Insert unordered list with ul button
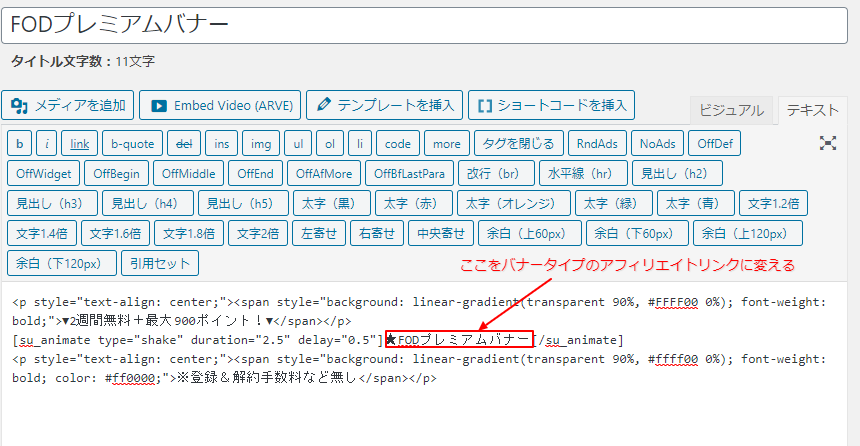Screen dimensions: 860x446 [298, 144]
